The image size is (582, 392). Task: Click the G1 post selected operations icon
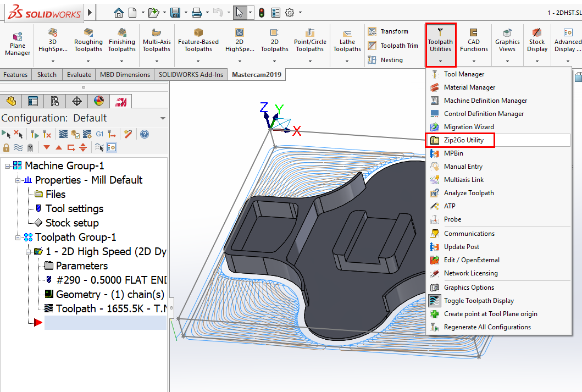point(99,134)
